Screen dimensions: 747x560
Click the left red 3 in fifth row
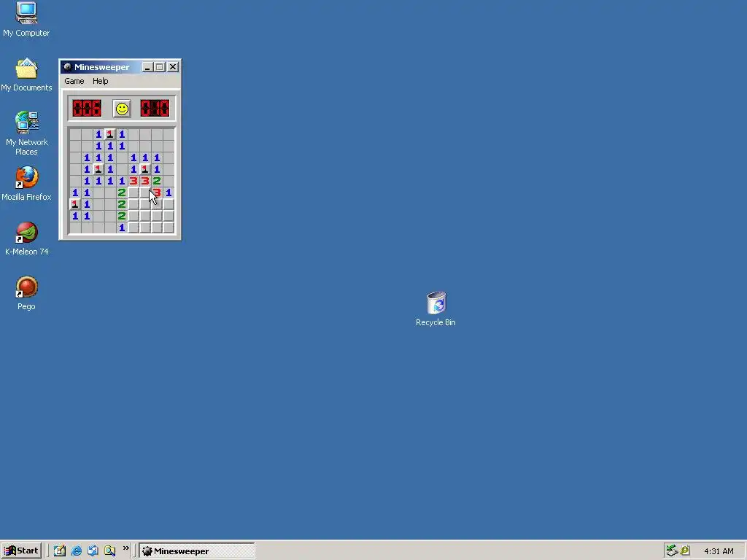(133, 181)
